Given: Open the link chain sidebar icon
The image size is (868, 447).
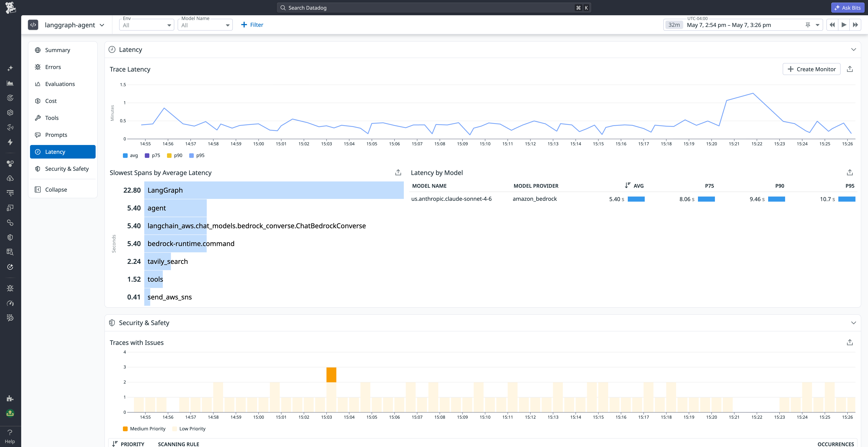Looking at the screenshot, I should [10, 222].
